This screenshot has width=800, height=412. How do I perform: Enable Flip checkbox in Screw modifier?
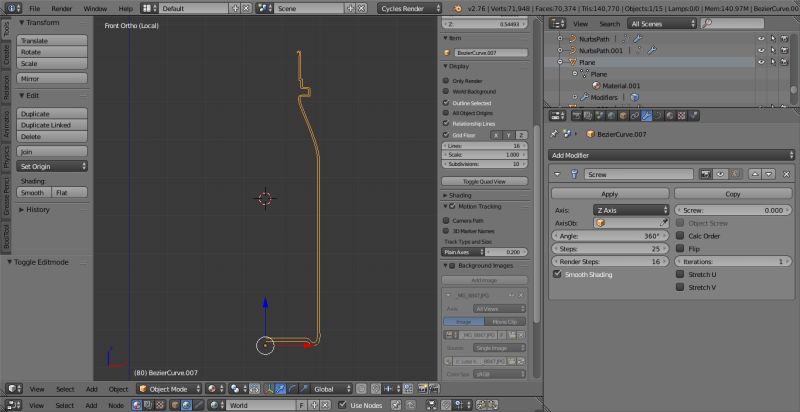click(680, 248)
